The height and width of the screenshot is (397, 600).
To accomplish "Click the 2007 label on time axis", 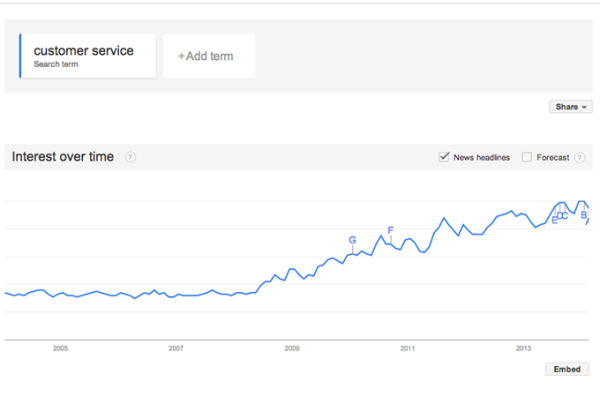I will click(176, 348).
